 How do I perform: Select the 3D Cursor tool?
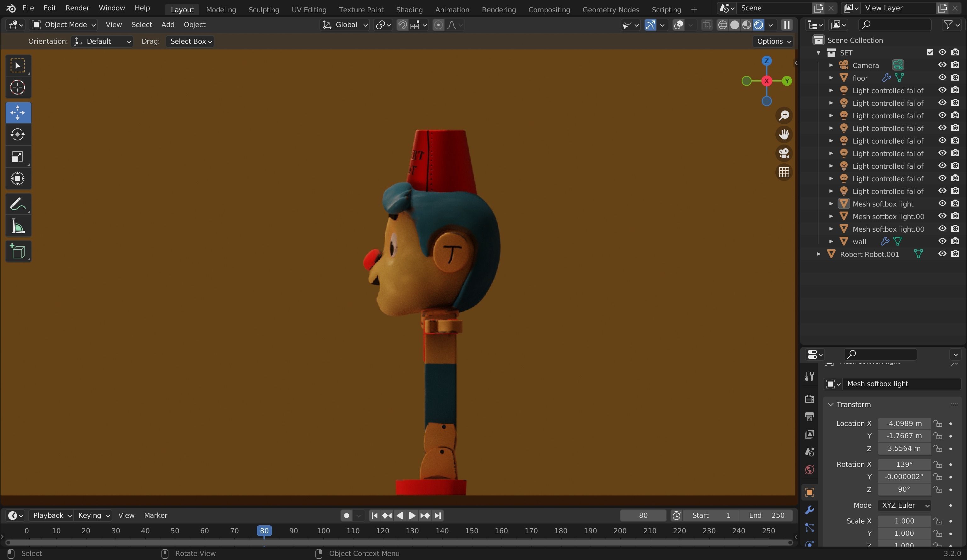[18, 88]
